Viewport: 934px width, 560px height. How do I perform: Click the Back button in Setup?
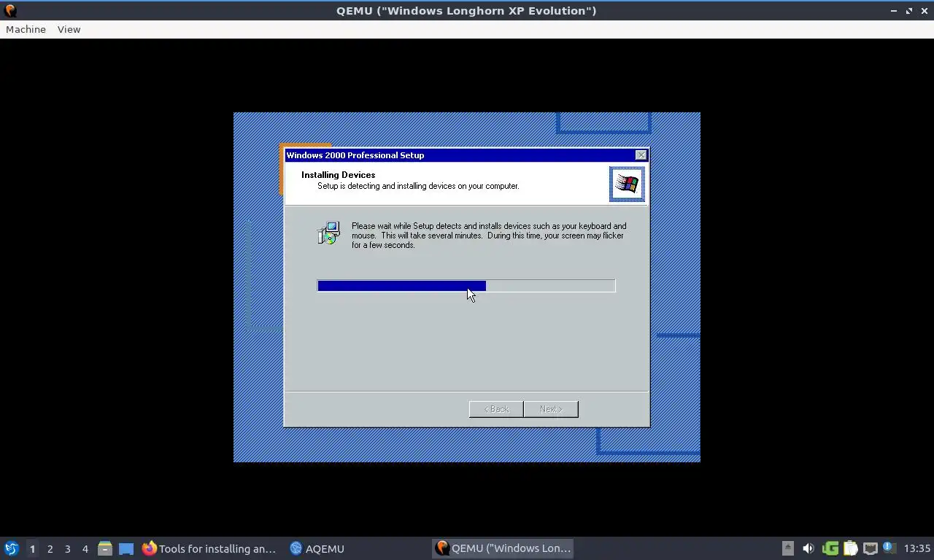(496, 409)
